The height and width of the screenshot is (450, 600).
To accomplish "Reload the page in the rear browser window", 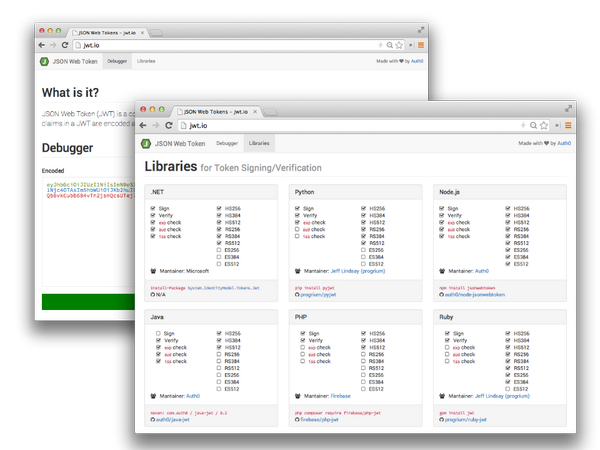I will 65,45.
